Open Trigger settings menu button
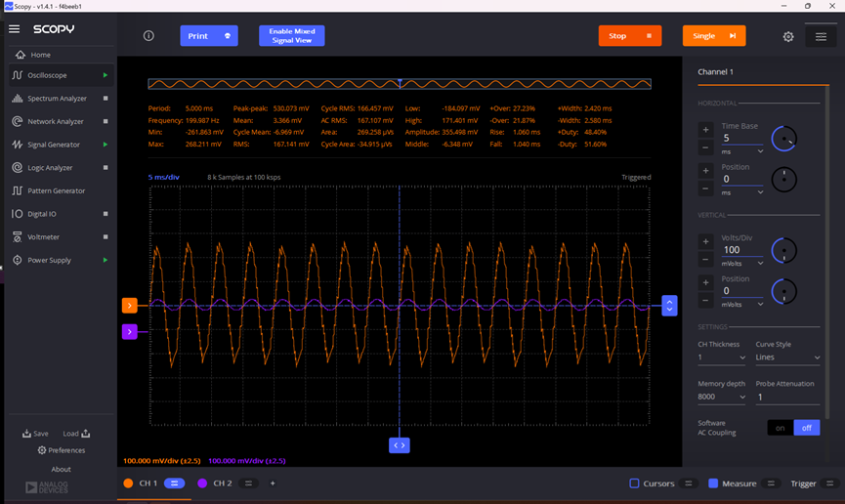The width and height of the screenshot is (845, 504). tap(830, 483)
